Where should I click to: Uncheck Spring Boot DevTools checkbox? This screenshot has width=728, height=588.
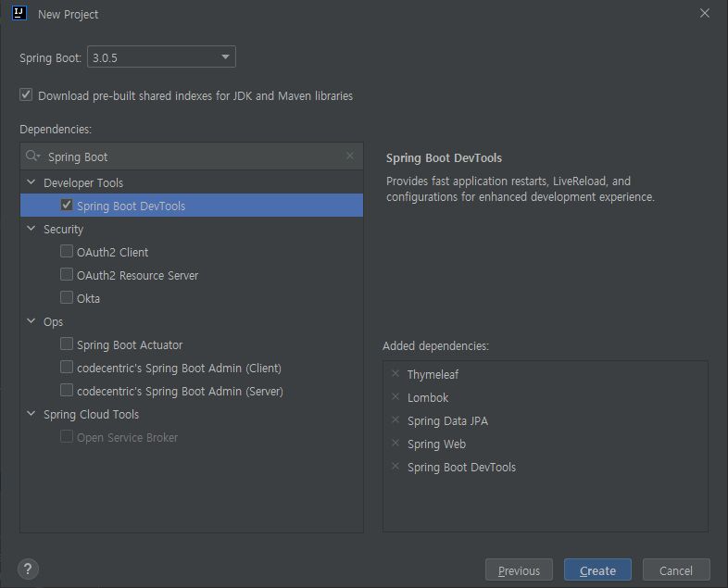coord(67,206)
